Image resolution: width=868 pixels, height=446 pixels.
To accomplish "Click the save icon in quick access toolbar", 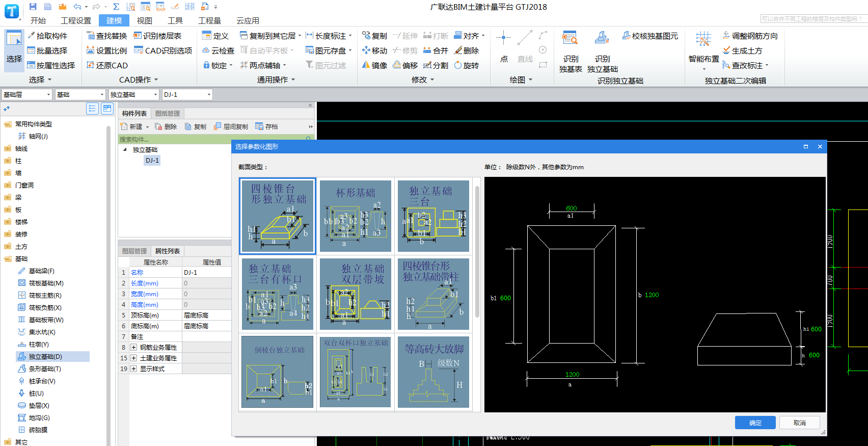I will tap(33, 7).
